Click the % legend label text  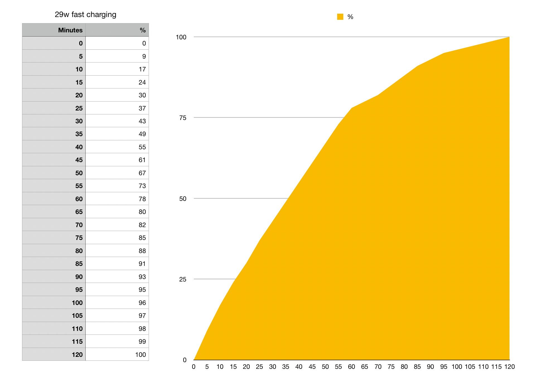[350, 17]
